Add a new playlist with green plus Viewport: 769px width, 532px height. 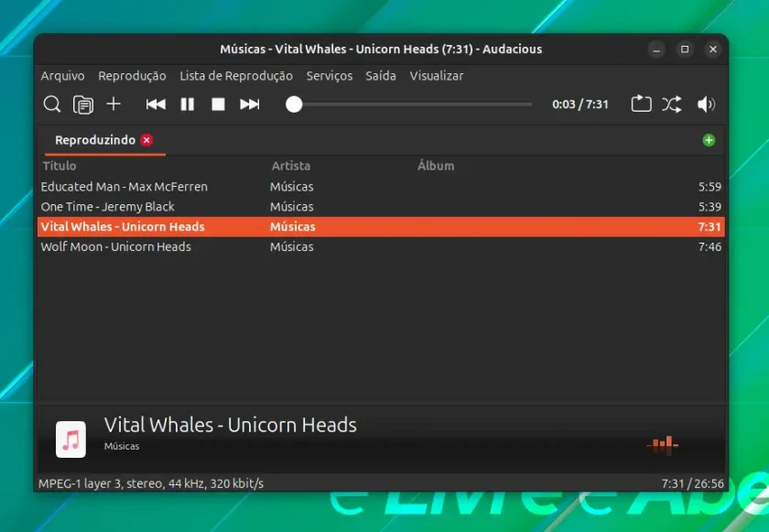point(709,140)
